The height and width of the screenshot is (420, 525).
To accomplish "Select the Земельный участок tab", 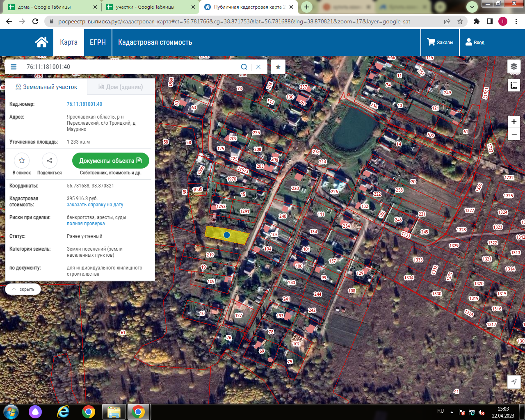I will 46,87.
